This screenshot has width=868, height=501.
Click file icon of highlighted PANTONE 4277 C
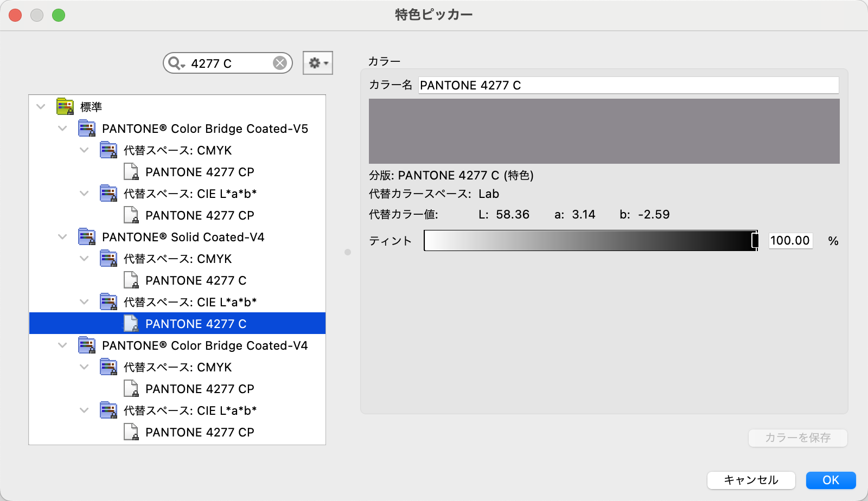click(131, 323)
